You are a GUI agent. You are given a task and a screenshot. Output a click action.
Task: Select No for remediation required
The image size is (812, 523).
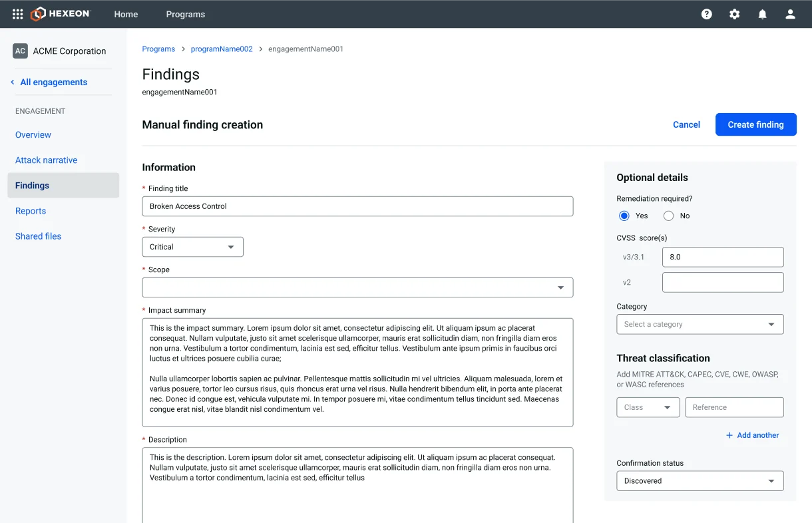pos(668,216)
